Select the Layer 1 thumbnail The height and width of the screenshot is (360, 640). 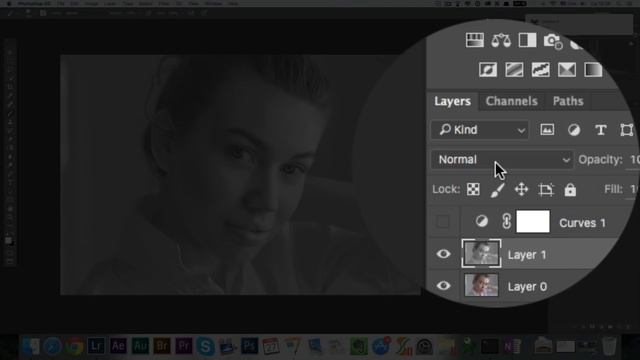481,253
